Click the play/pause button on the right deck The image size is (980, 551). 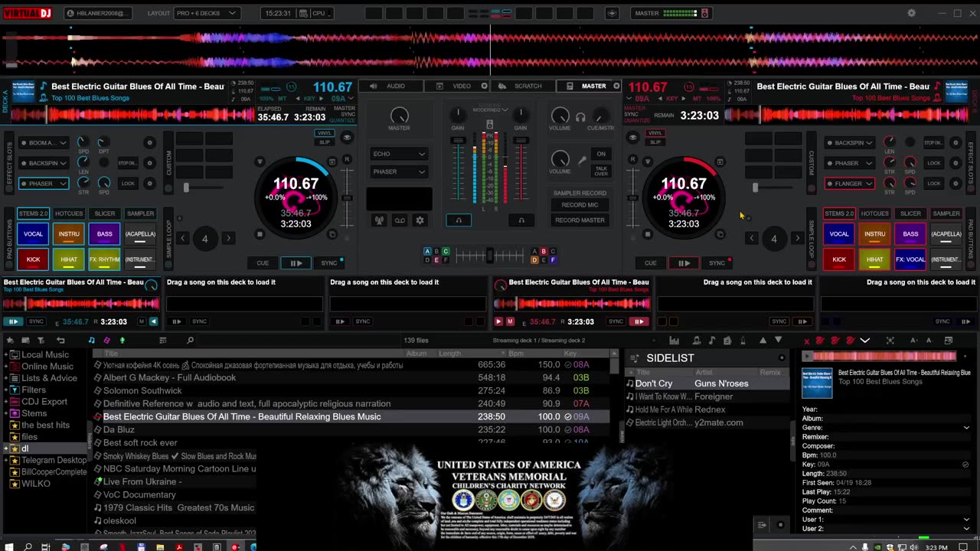tap(684, 263)
